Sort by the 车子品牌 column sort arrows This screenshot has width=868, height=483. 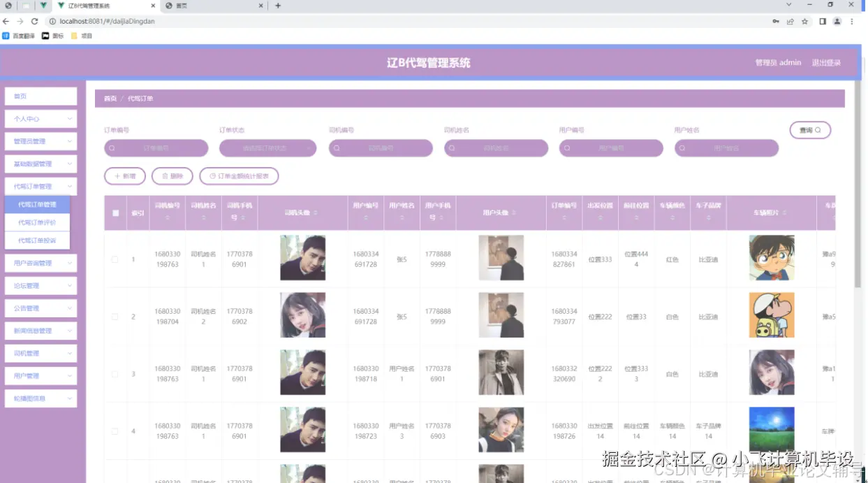[x=708, y=217]
